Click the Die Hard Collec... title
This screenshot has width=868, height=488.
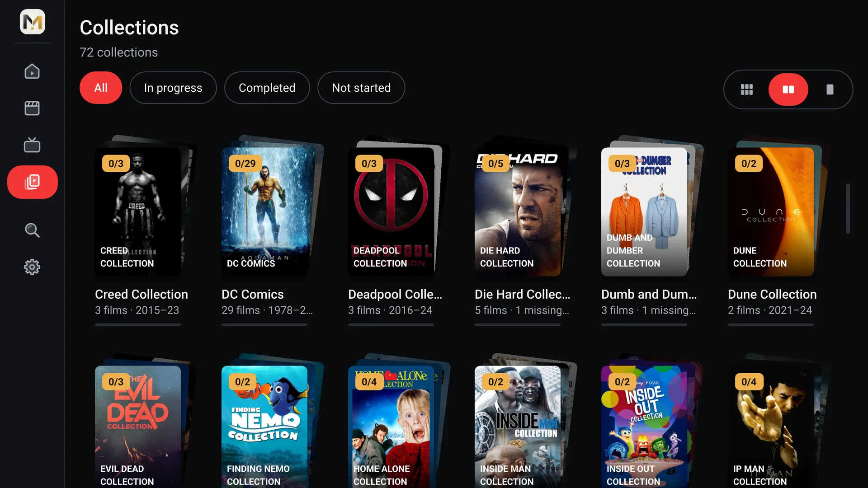pyautogui.click(x=523, y=294)
